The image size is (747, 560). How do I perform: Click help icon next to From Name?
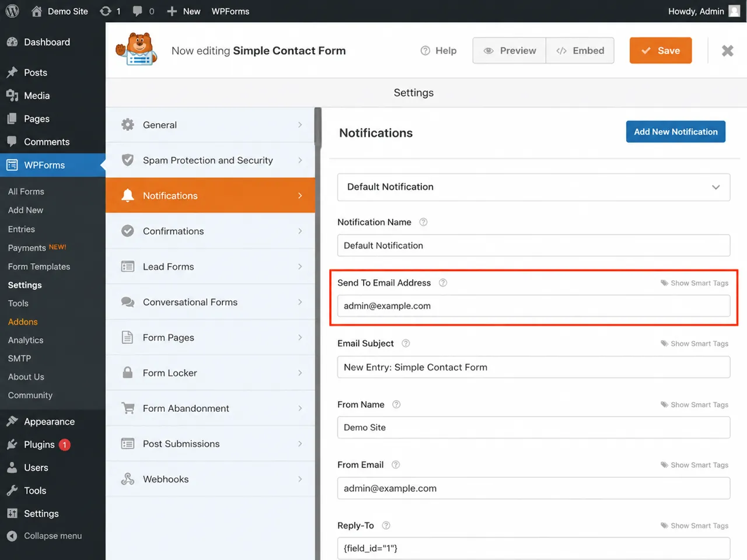396,404
